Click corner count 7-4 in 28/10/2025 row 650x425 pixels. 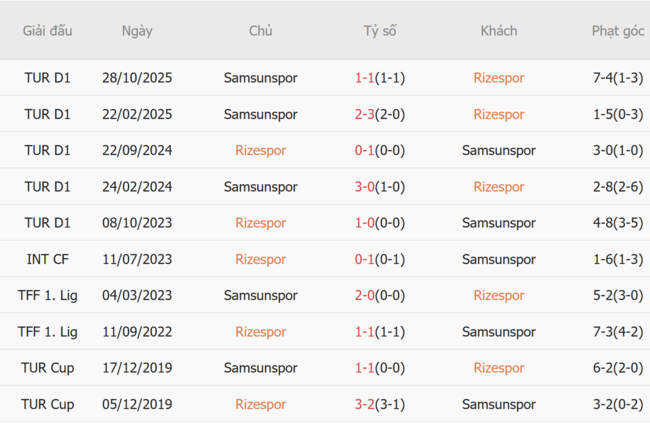pyautogui.click(x=602, y=78)
